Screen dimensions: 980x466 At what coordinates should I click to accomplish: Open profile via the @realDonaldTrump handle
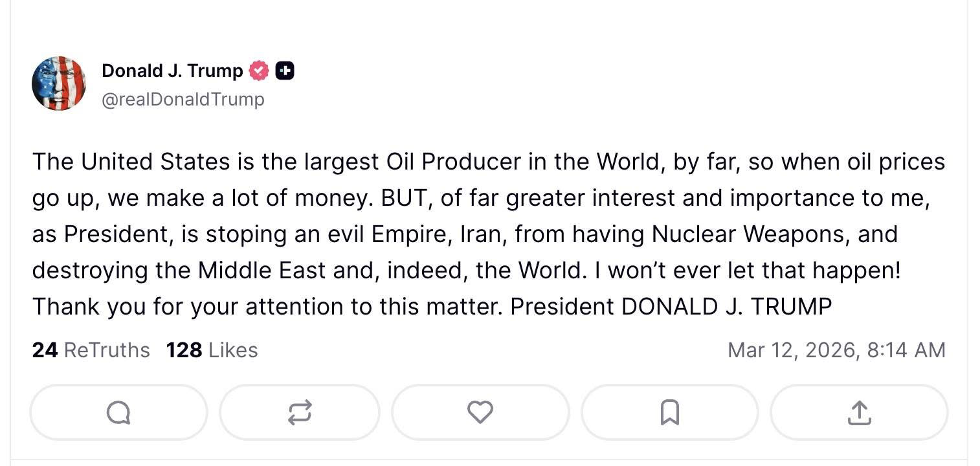tap(183, 99)
